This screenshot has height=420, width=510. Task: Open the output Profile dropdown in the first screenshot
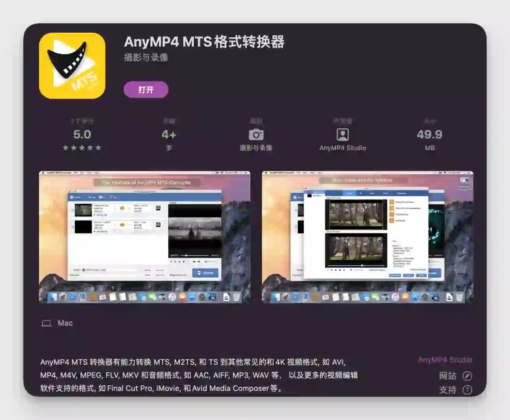110,270
